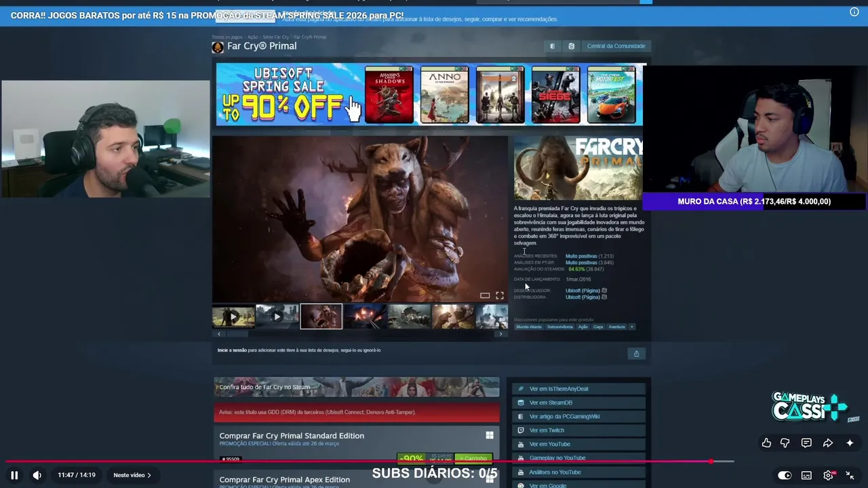Select the 'Ação' tag
Image resolution: width=868 pixels, height=488 pixels.
[583, 327]
